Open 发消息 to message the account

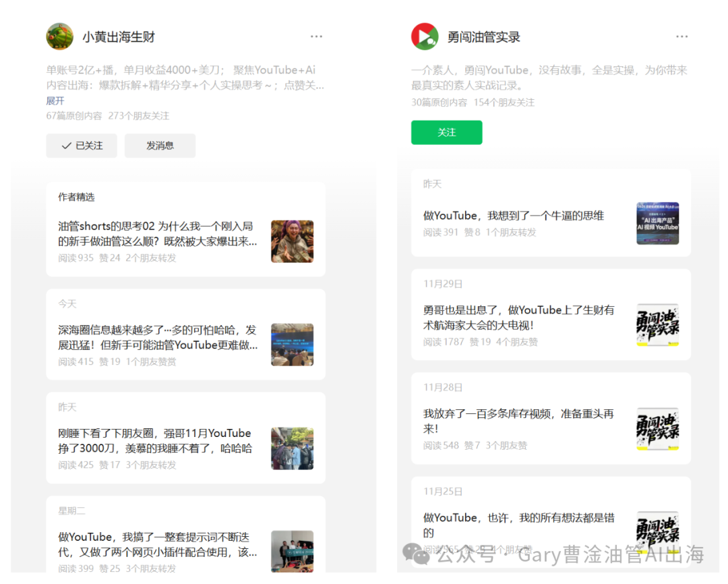click(160, 146)
